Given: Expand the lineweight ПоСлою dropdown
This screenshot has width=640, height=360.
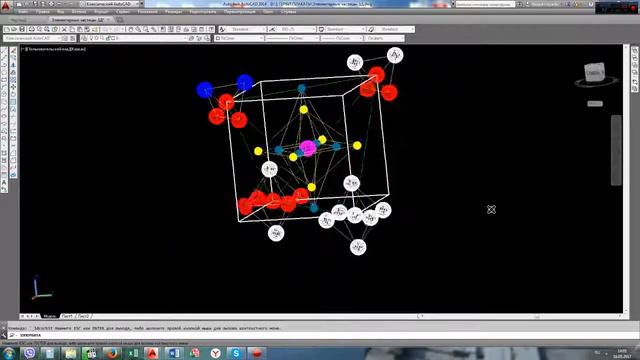Looking at the screenshot, I should coord(361,38).
